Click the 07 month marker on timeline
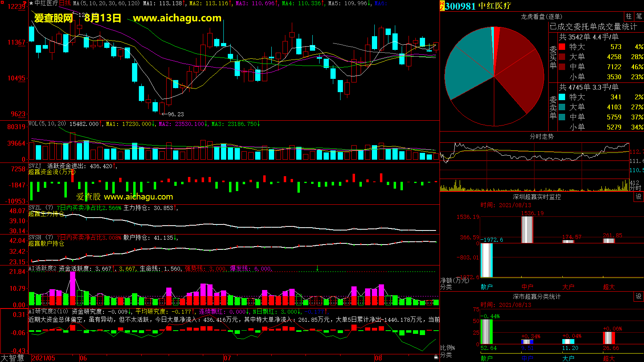Screen dimensions: 644x362 click(x=227, y=358)
